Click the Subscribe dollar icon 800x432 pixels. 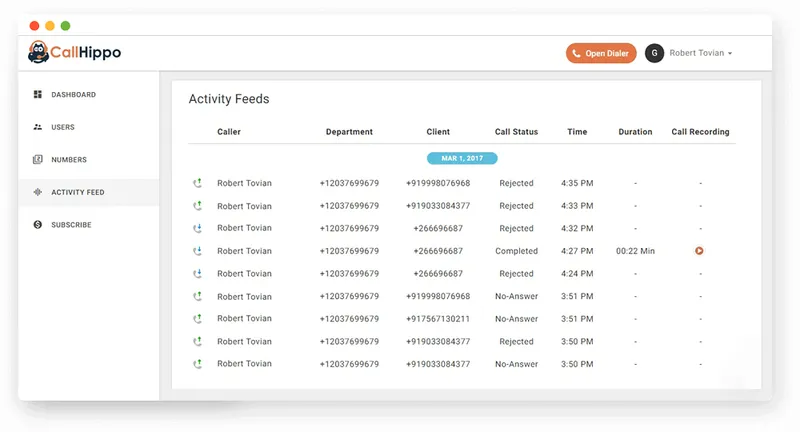[x=38, y=224]
